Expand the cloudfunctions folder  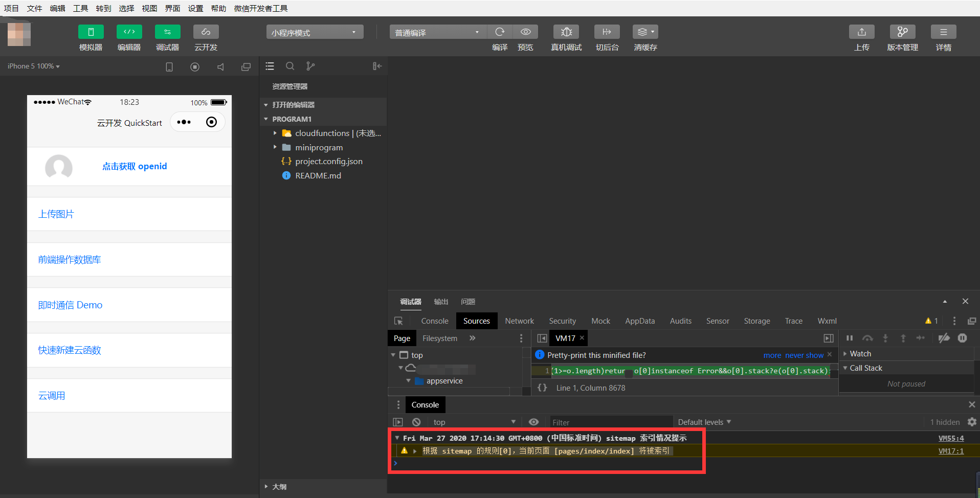[276, 133]
